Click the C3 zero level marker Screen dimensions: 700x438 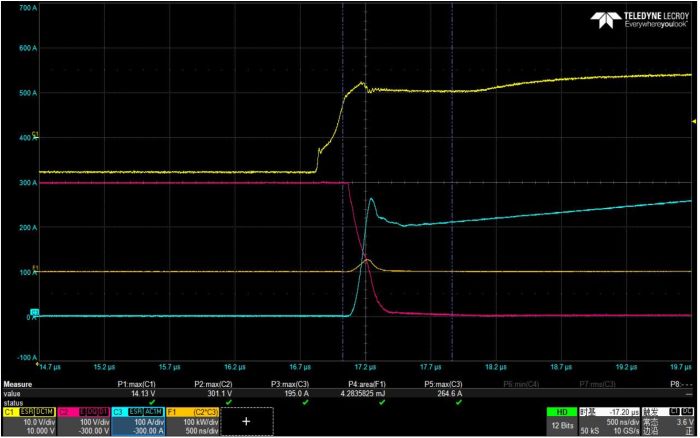(34, 312)
